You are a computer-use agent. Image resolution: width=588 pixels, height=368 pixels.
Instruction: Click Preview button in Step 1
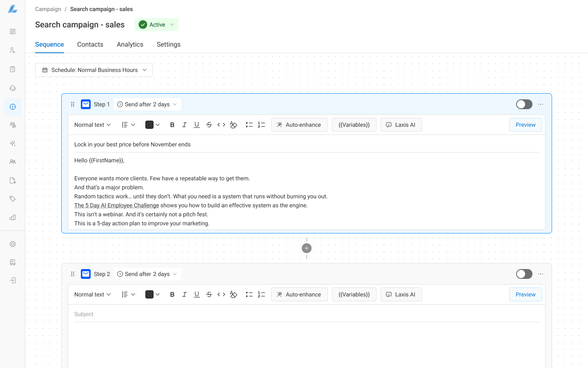tap(525, 125)
